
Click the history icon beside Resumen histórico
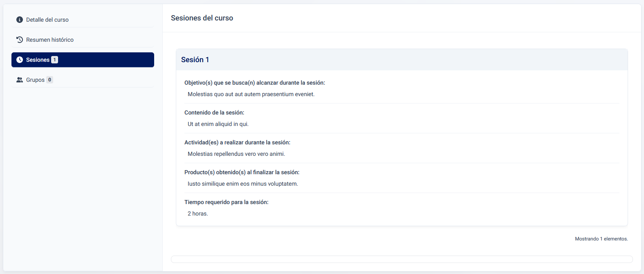click(20, 40)
